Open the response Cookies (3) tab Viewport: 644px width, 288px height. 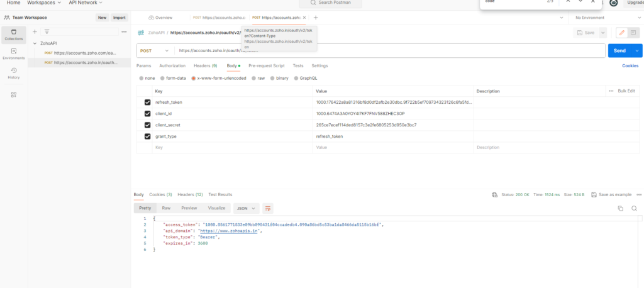160,195
